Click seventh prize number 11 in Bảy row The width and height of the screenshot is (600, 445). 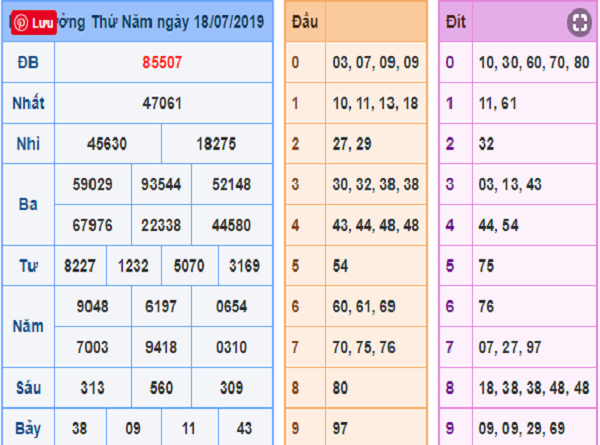[x=189, y=429]
